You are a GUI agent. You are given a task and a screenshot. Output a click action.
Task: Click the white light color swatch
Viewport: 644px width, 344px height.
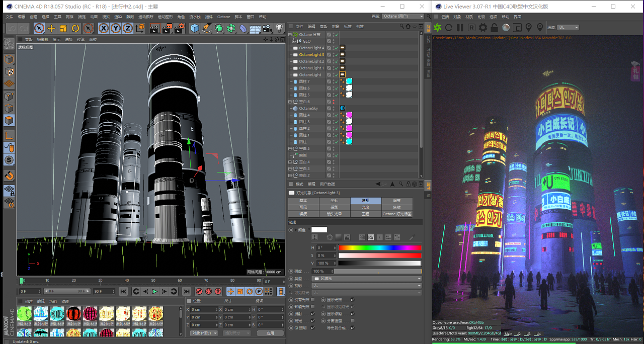point(319,230)
